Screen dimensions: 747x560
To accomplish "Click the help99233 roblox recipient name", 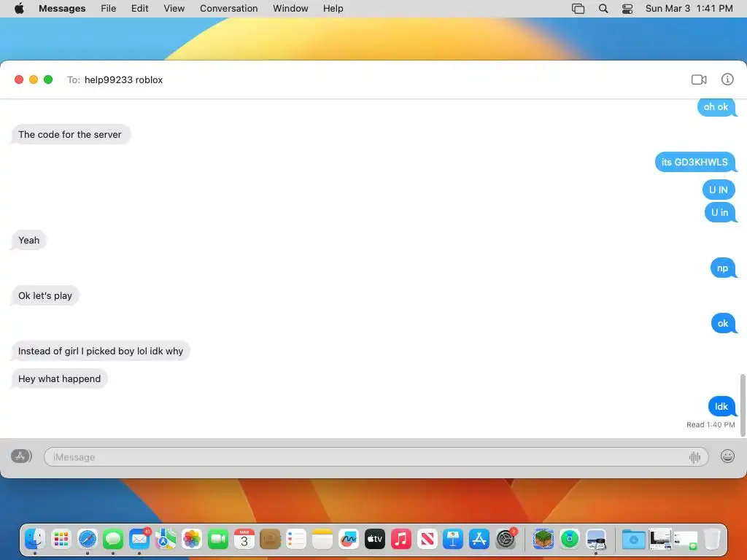I will [x=123, y=80].
